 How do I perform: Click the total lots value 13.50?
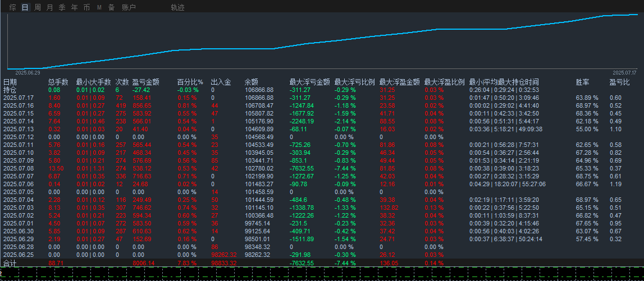click(x=56, y=168)
